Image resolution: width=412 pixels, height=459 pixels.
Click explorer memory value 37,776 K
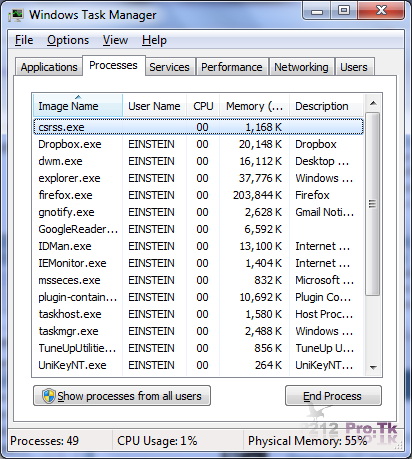[x=260, y=178]
